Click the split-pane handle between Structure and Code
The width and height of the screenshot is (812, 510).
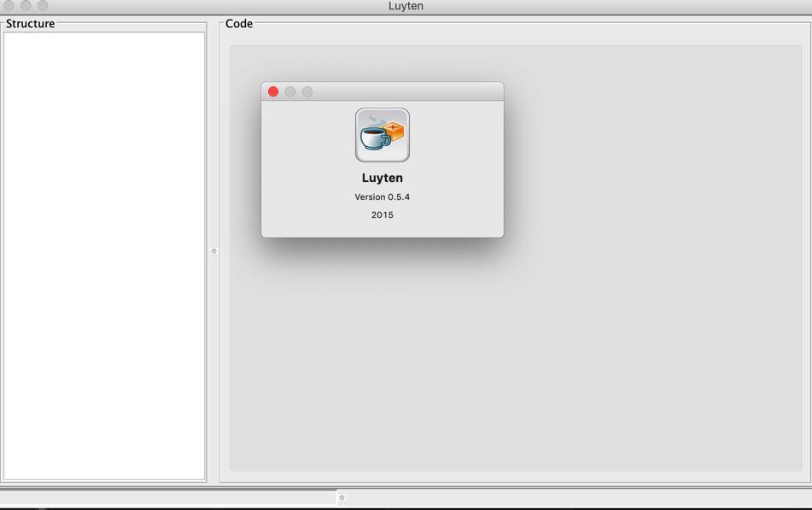coord(213,251)
